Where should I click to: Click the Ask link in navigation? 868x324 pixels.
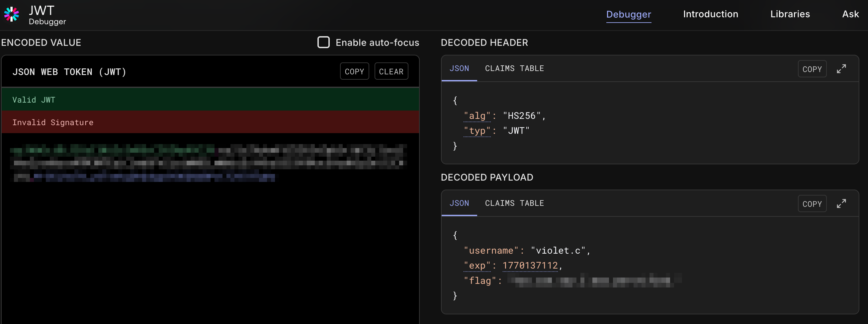(850, 14)
